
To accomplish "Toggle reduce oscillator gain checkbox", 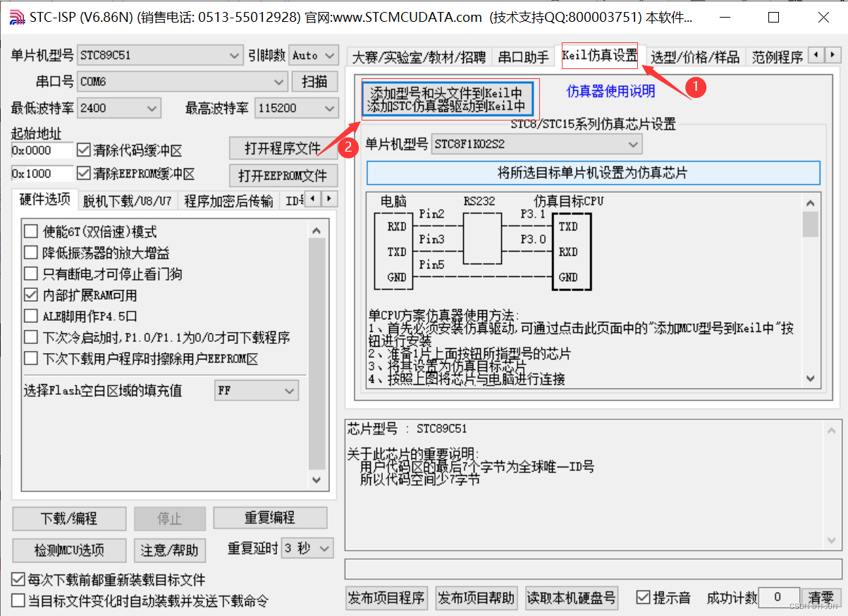I will [31, 252].
